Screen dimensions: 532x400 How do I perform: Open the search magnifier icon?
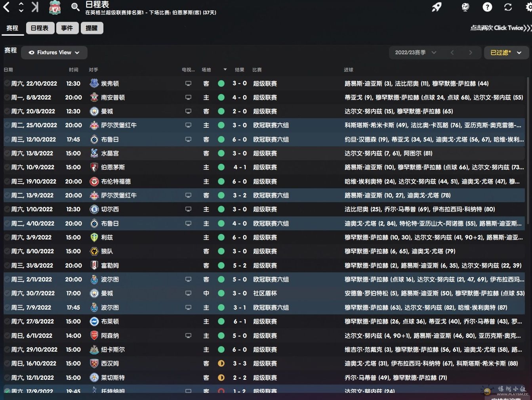click(75, 7)
